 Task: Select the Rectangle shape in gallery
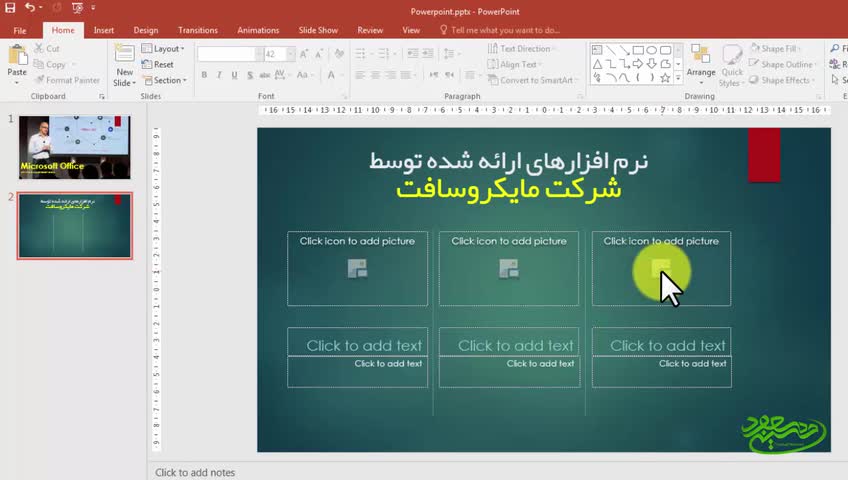pos(638,50)
